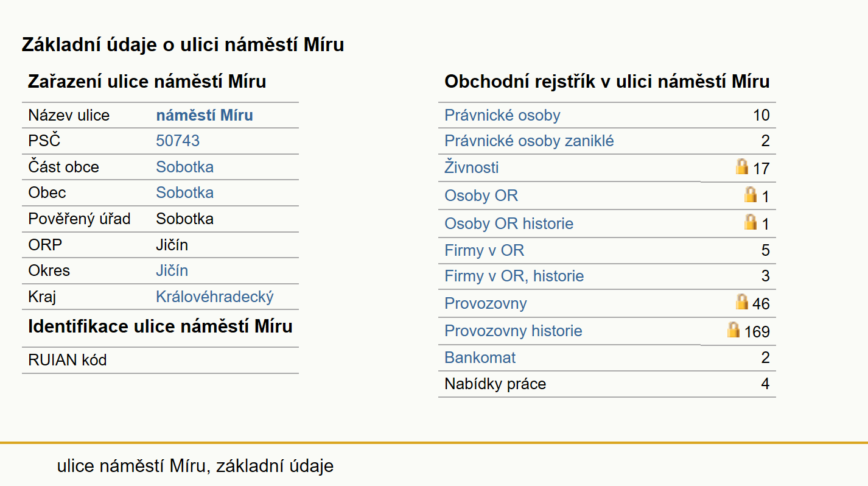Click the lock icon next to Provozovny historie 169
The image size is (868, 486).
tap(733, 329)
